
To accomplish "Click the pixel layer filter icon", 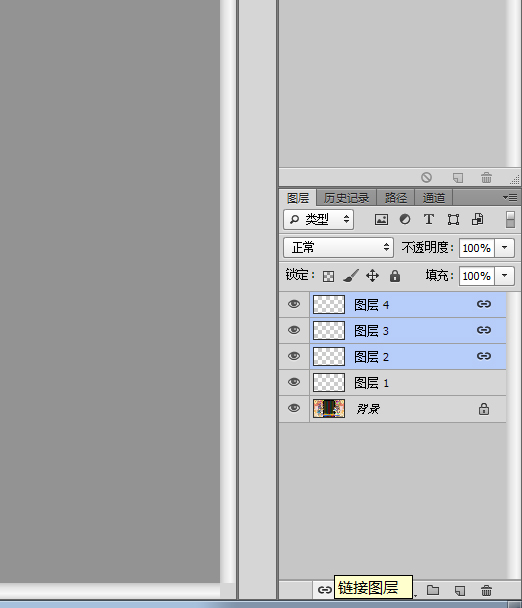I will [x=381, y=219].
